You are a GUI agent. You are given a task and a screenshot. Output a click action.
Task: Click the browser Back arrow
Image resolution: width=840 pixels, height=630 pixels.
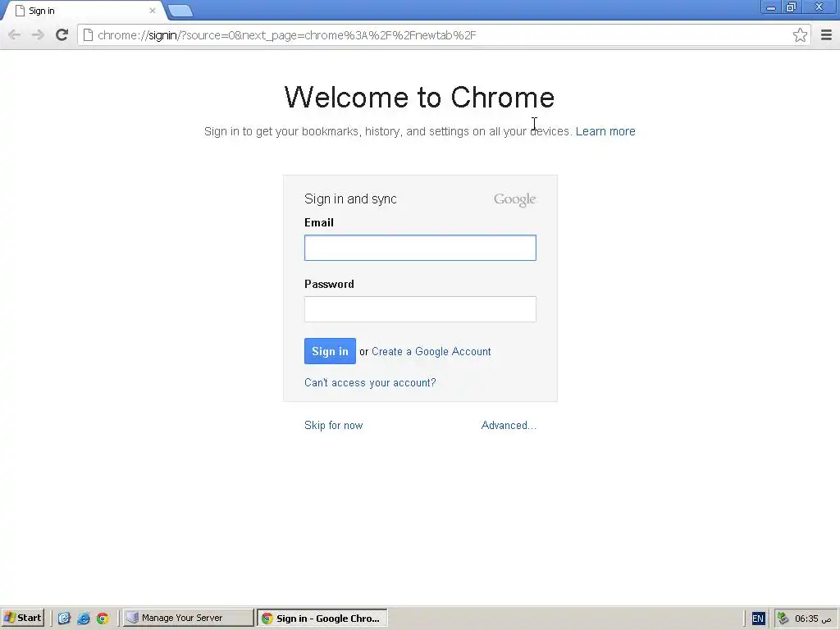point(15,34)
